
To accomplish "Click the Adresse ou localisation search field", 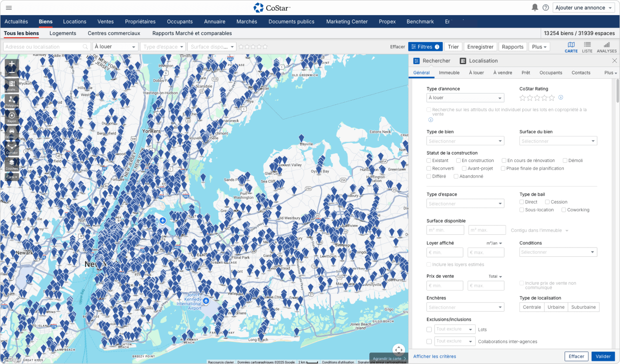I will pos(42,47).
